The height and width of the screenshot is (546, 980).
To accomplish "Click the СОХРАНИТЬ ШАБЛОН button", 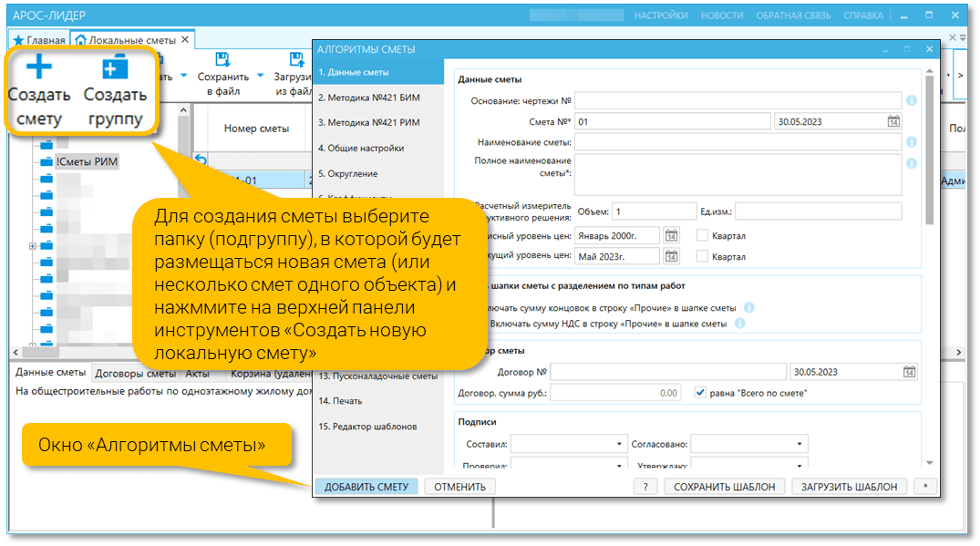I will point(724,487).
